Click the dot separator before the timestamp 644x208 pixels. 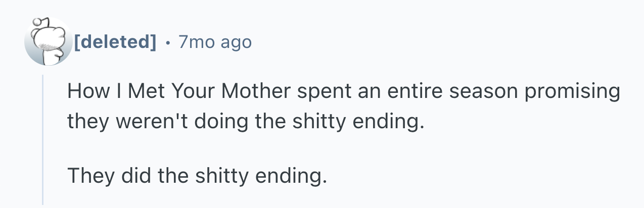pyautogui.click(x=166, y=41)
